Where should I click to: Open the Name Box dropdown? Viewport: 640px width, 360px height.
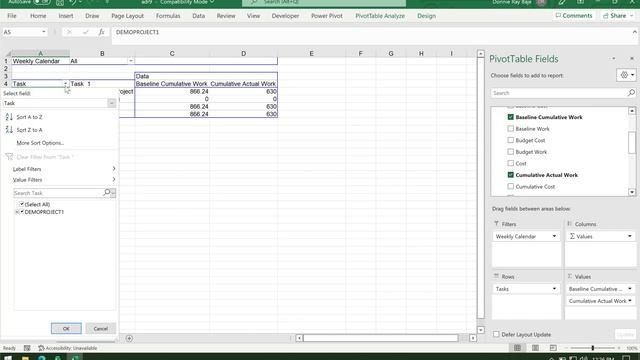click(44, 32)
